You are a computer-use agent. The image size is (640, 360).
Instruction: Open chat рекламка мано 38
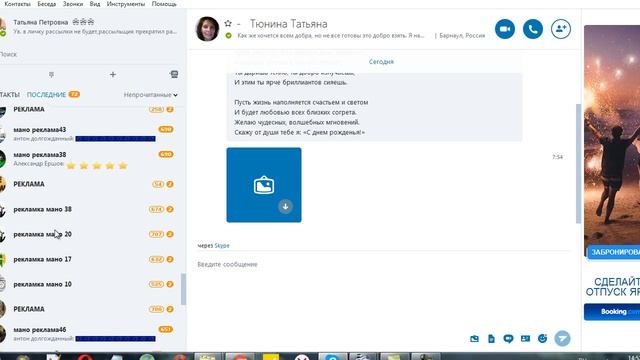[92, 209]
